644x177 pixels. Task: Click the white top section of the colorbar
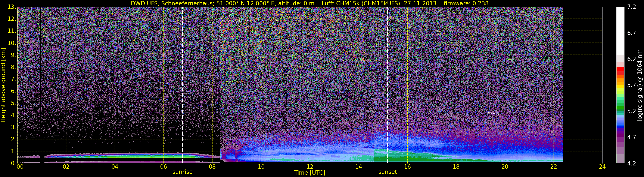pos(620,31)
